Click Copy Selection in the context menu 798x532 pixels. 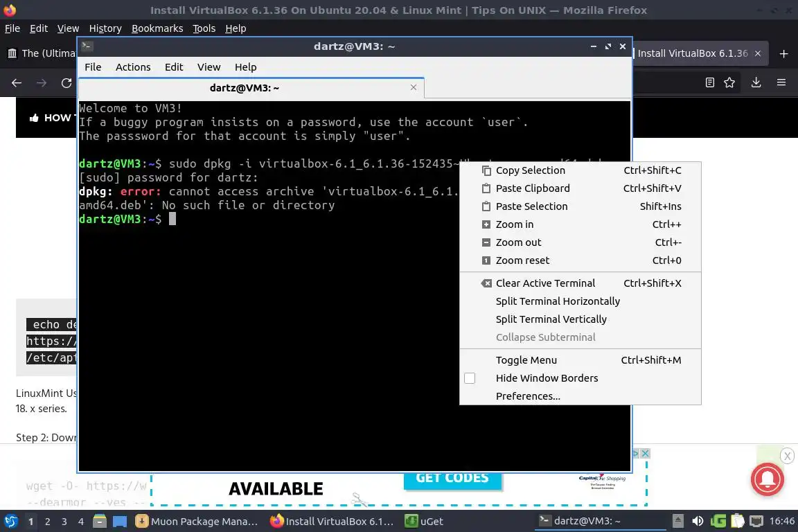pos(580,170)
